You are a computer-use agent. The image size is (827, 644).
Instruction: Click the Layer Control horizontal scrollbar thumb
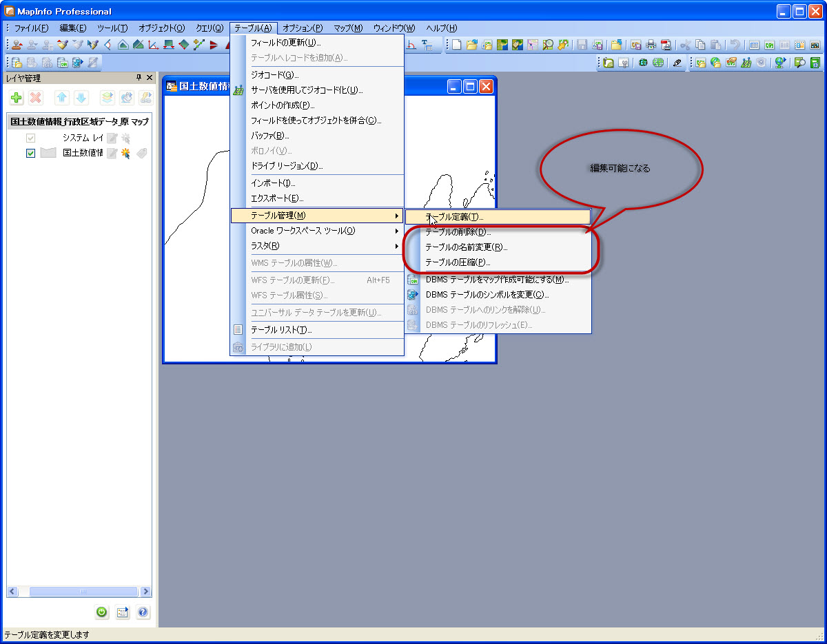click(x=83, y=592)
